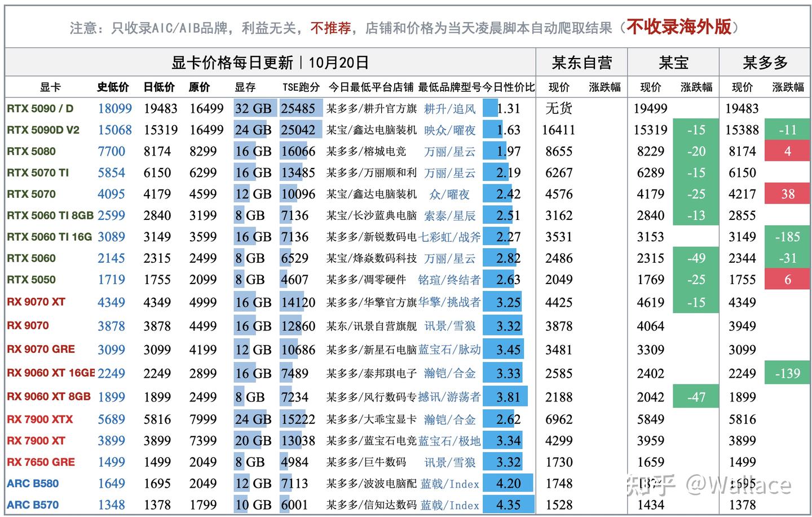Click the 耕升/追风 brand model cell
Screen dimensions: 812x517
[450, 109]
